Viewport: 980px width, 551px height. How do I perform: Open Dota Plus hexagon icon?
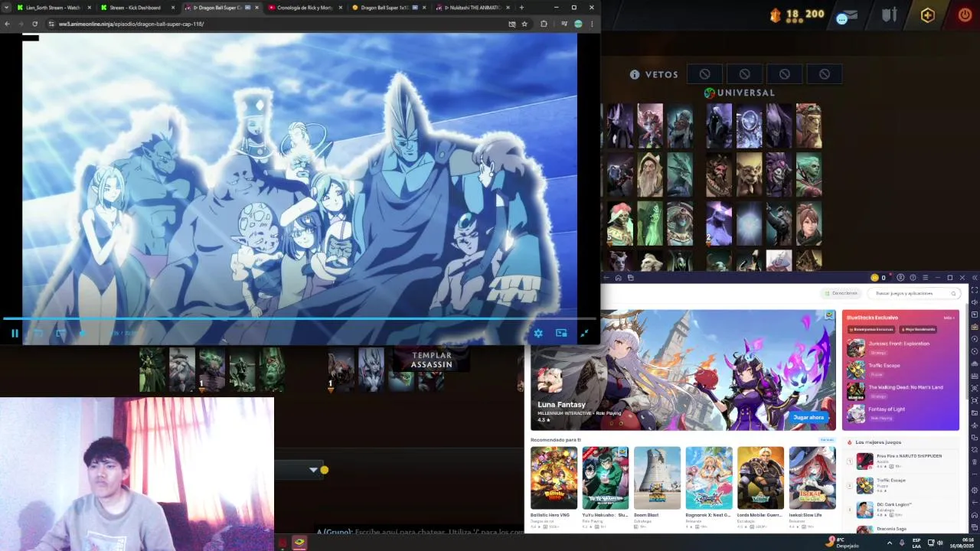927,15
